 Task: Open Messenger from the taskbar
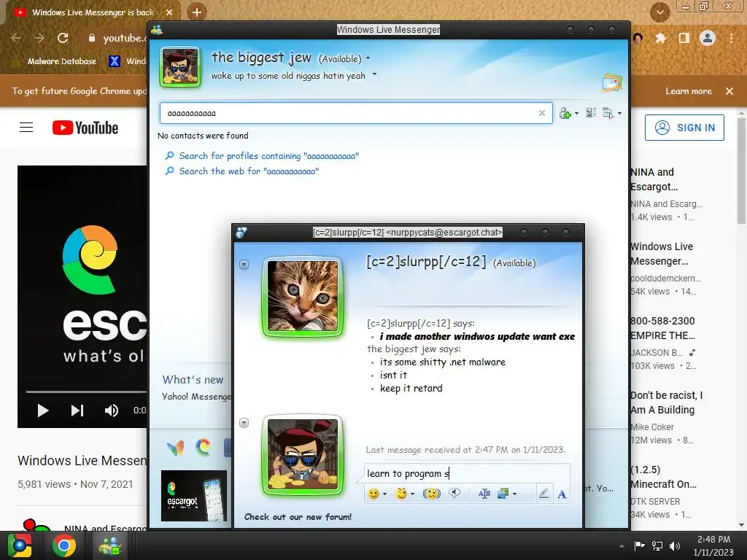109,545
